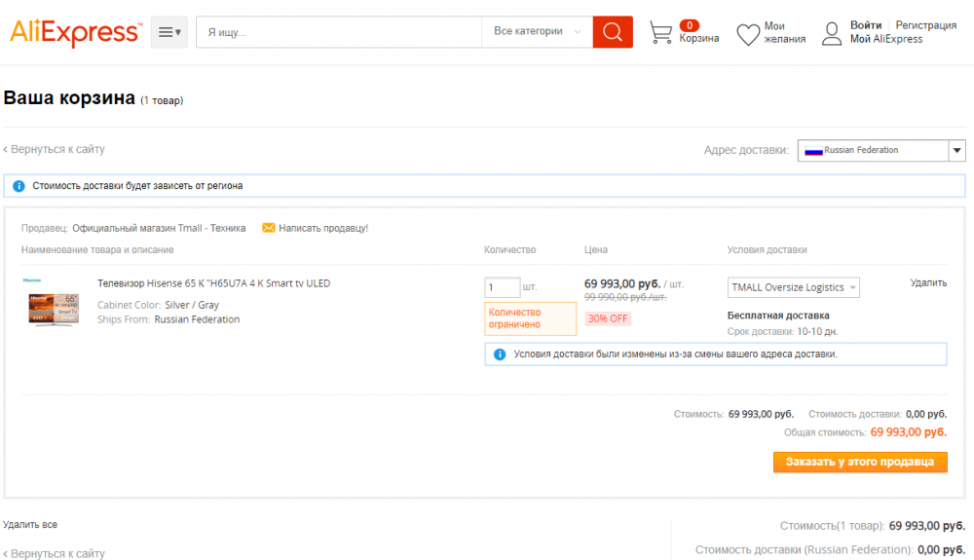Click the info icon in shipping changed notice
974x560 pixels.
click(x=500, y=355)
